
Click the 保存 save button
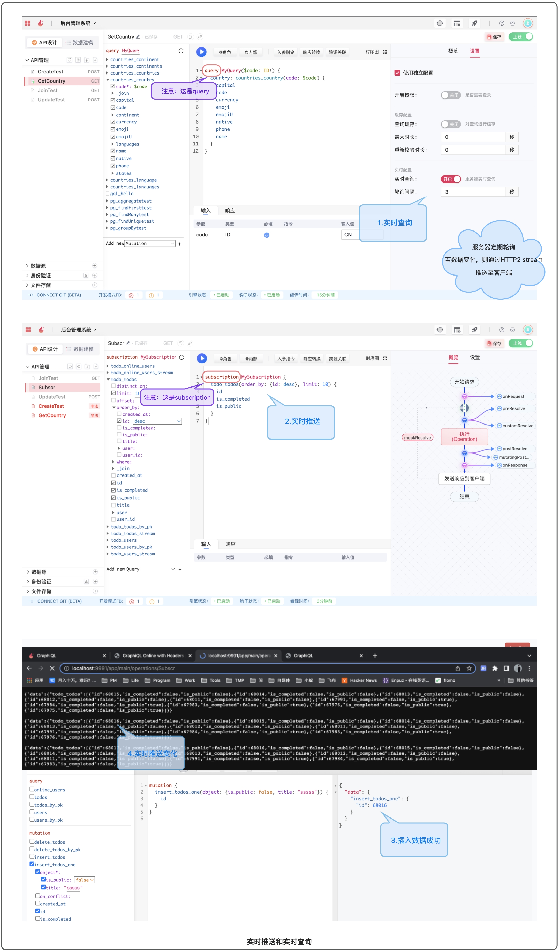coord(494,37)
